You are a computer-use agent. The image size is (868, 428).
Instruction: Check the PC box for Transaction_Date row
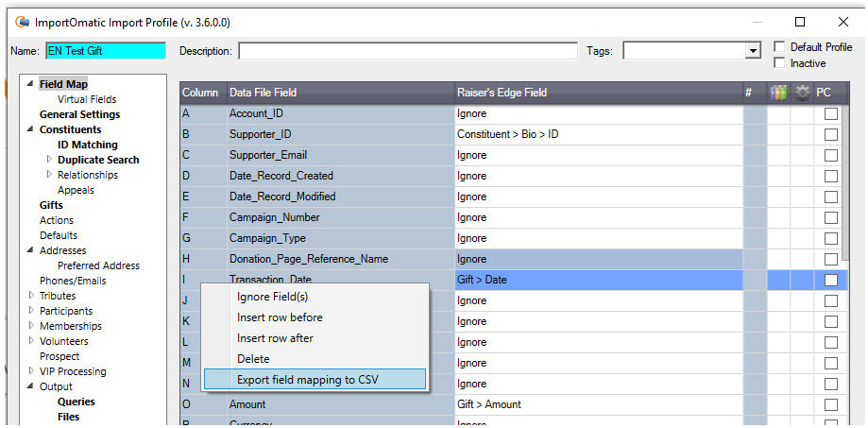831,281
